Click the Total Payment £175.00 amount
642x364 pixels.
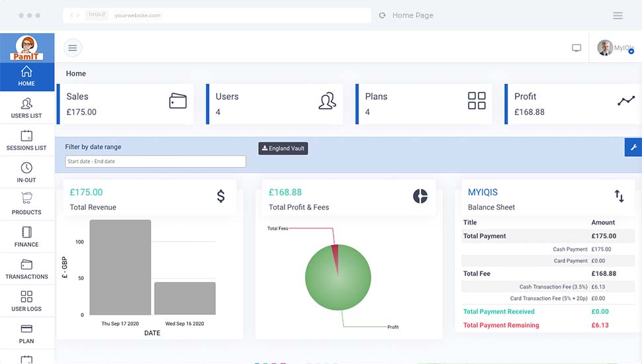604,236
